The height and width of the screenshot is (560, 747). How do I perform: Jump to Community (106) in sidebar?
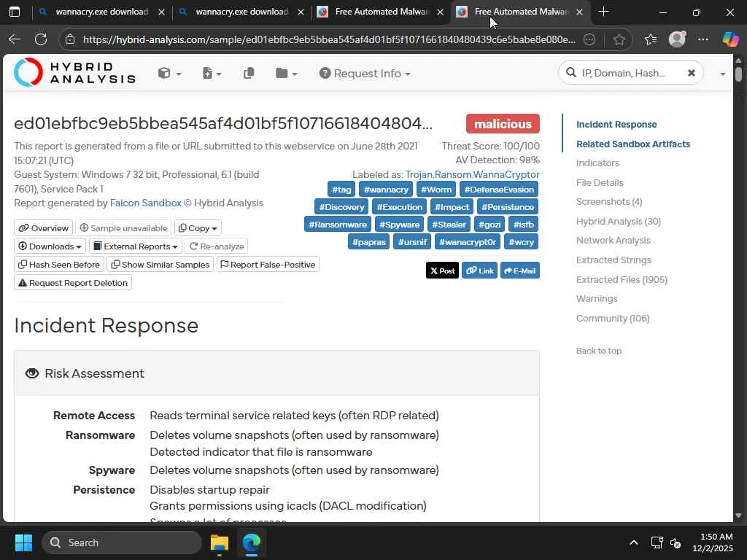[x=613, y=318]
